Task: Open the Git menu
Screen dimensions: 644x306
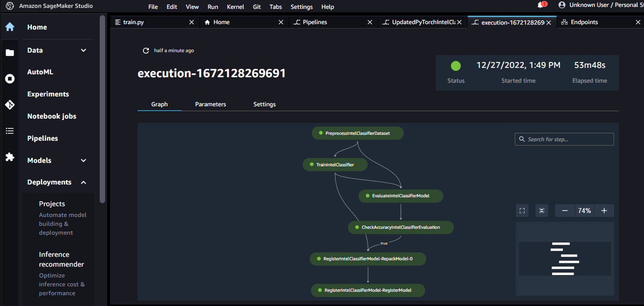Action: pyautogui.click(x=257, y=7)
